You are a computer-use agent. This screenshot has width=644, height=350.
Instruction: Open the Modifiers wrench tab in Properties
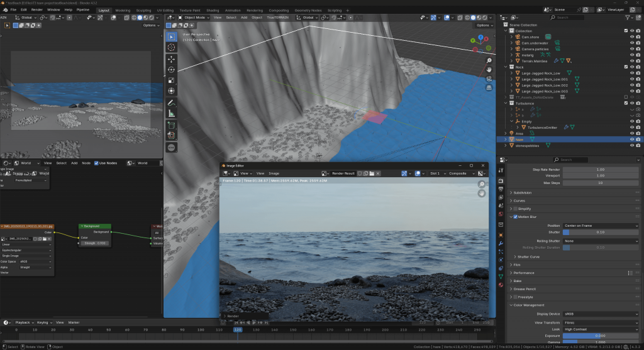501,243
